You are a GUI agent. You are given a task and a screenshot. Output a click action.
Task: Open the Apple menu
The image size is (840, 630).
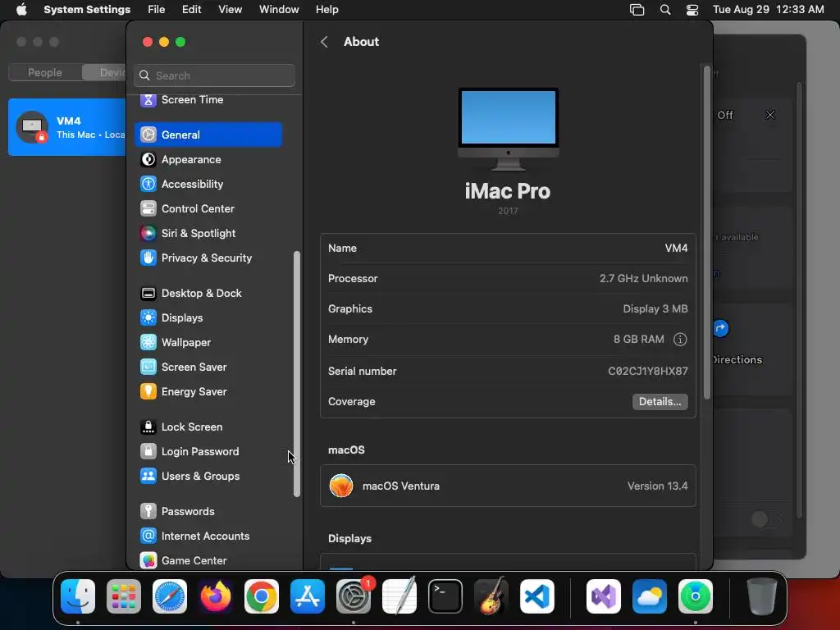21,10
